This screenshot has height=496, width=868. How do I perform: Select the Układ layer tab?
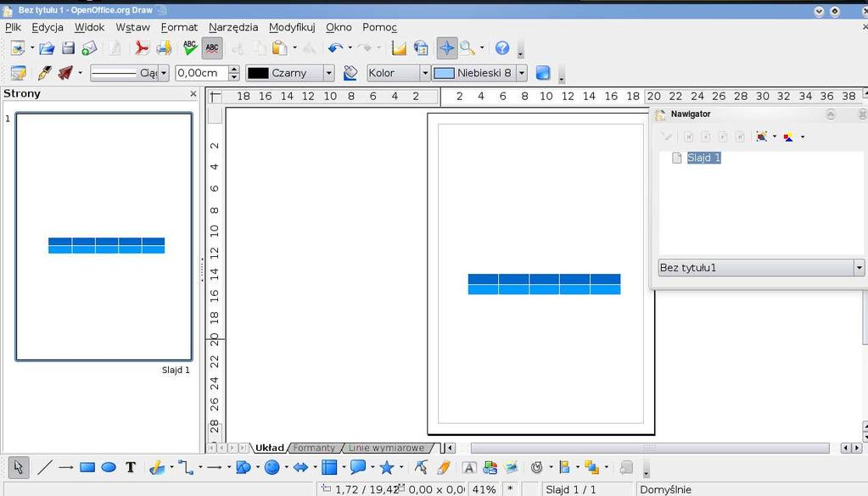[270, 448]
